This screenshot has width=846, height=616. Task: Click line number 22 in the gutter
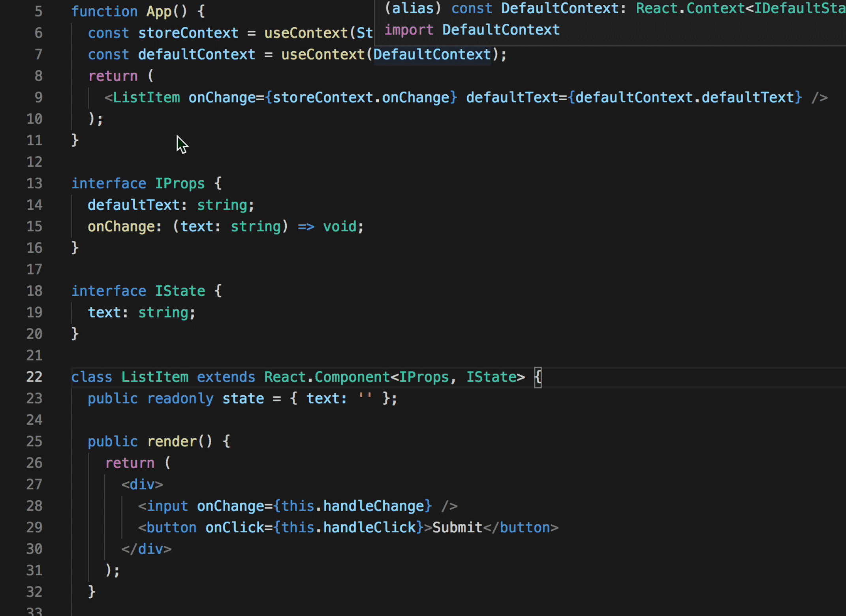click(x=34, y=377)
